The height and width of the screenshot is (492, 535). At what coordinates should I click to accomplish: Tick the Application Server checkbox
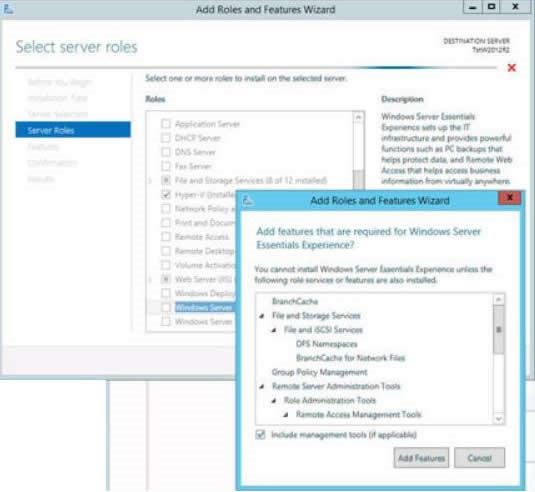pyautogui.click(x=165, y=124)
